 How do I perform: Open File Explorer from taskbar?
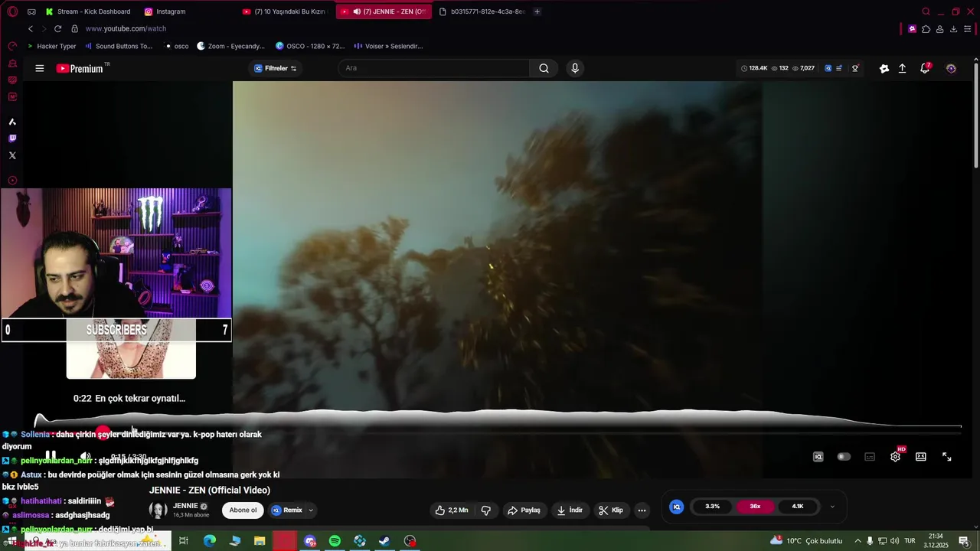(260, 541)
